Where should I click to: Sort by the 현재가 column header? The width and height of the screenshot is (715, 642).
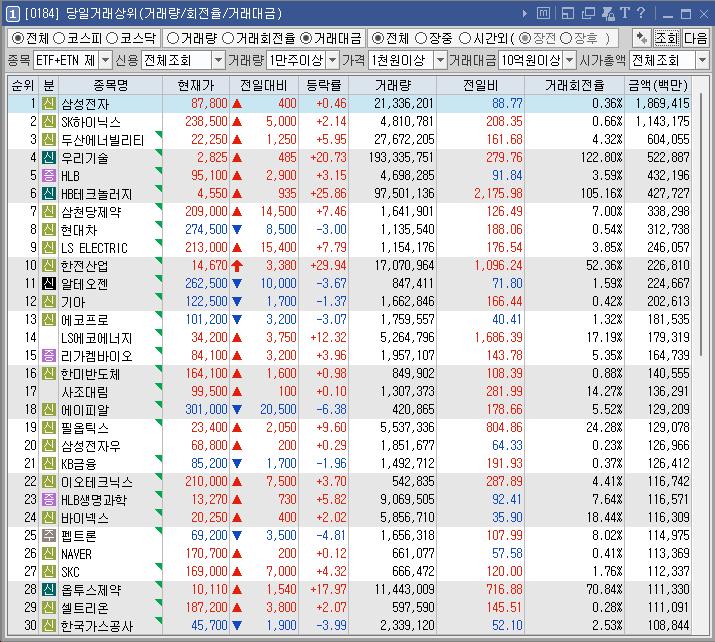tap(196, 85)
